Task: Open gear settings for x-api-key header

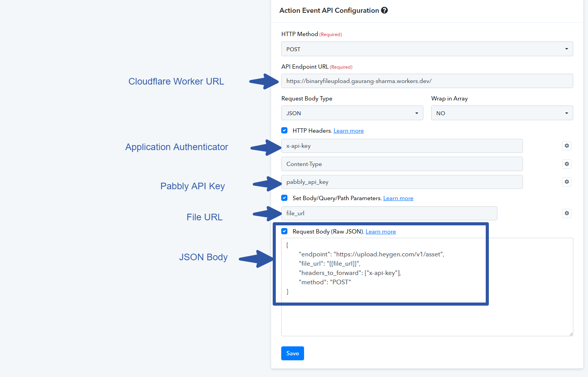Action: [567, 146]
